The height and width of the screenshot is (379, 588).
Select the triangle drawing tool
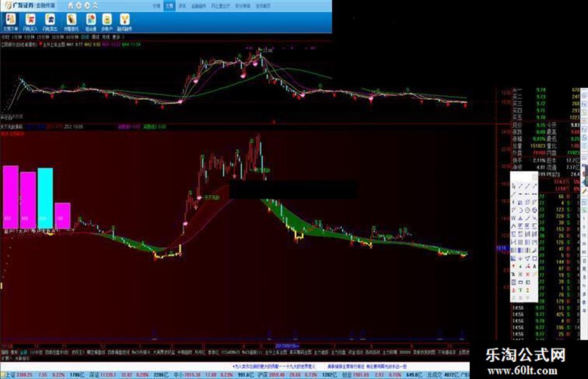click(x=528, y=258)
